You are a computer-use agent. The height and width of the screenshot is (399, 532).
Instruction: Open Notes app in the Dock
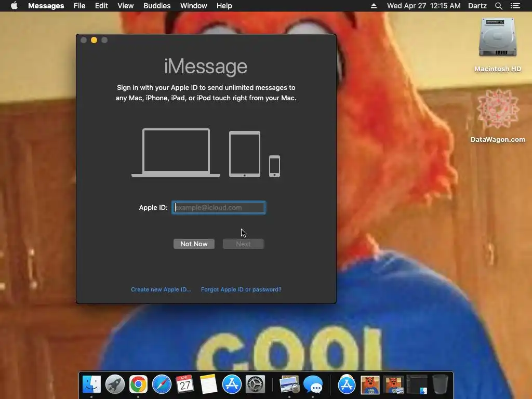208,384
